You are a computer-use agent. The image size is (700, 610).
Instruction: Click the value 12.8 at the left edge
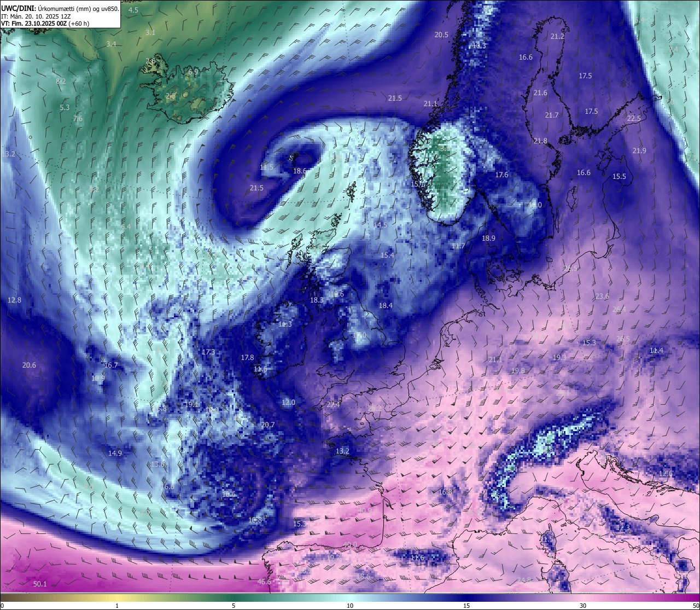(x=14, y=300)
